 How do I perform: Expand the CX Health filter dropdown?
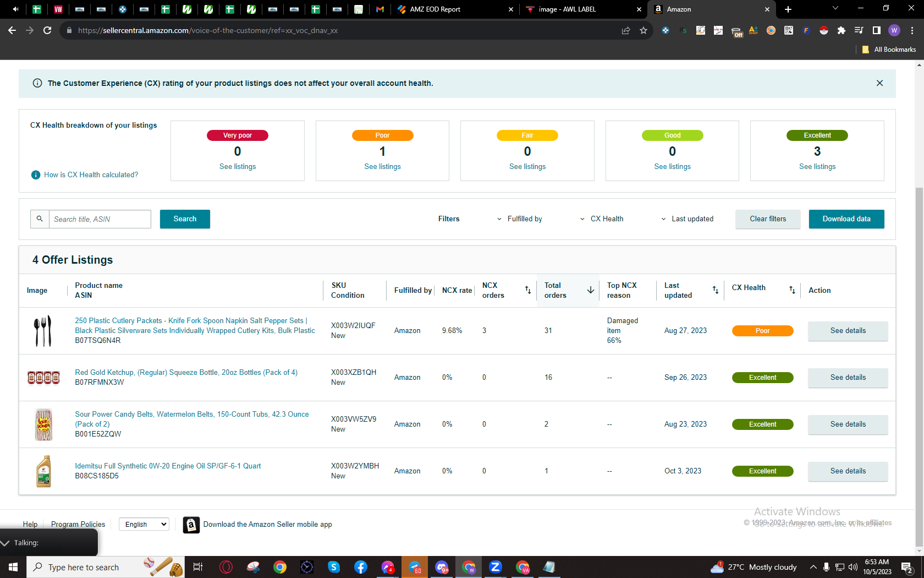[x=602, y=219]
